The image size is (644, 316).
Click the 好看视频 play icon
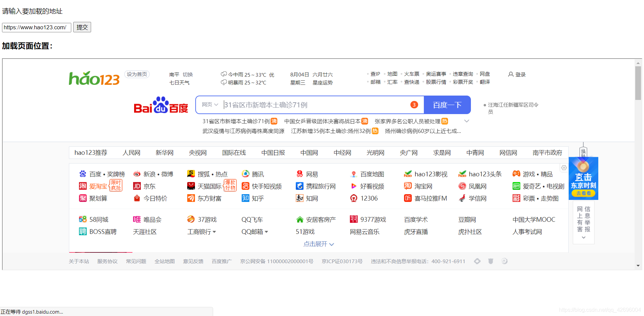click(354, 186)
